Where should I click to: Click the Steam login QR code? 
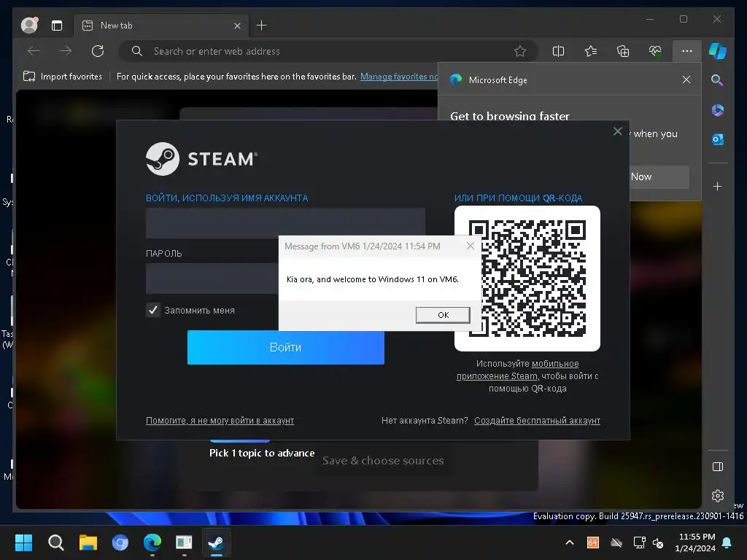click(527, 279)
